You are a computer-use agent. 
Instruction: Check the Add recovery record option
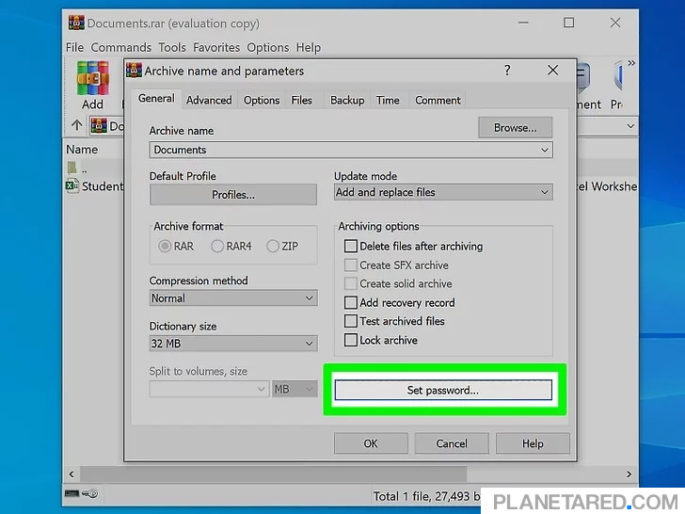pyautogui.click(x=350, y=302)
